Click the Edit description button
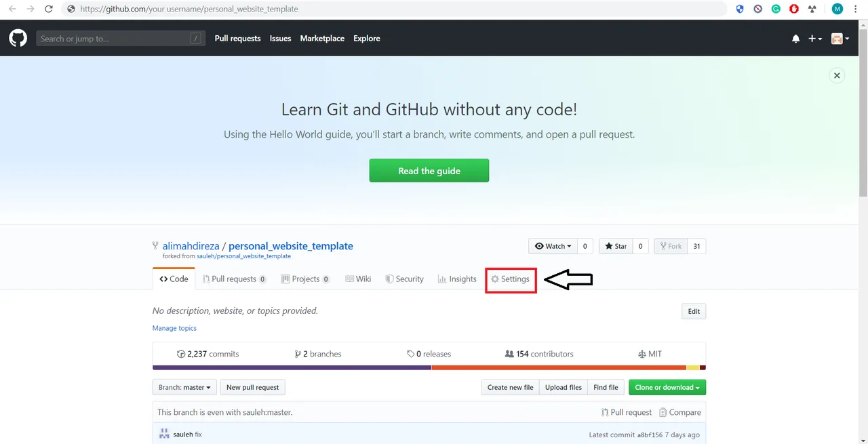Screen dimensions: 868x444 pyautogui.click(x=694, y=311)
